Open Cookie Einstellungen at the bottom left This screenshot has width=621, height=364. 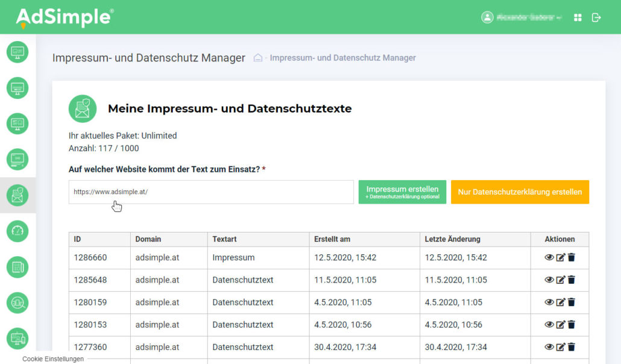click(52, 359)
